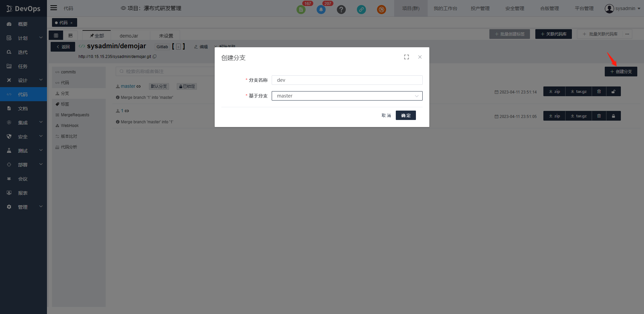Open 合版管理 in top navigation
This screenshot has width=644, height=314.
coord(549,8)
